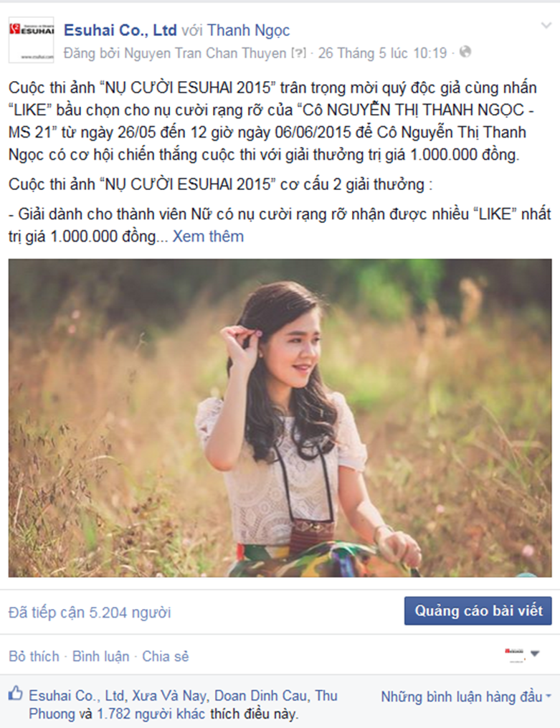Open the post photo of the woman

point(280,418)
